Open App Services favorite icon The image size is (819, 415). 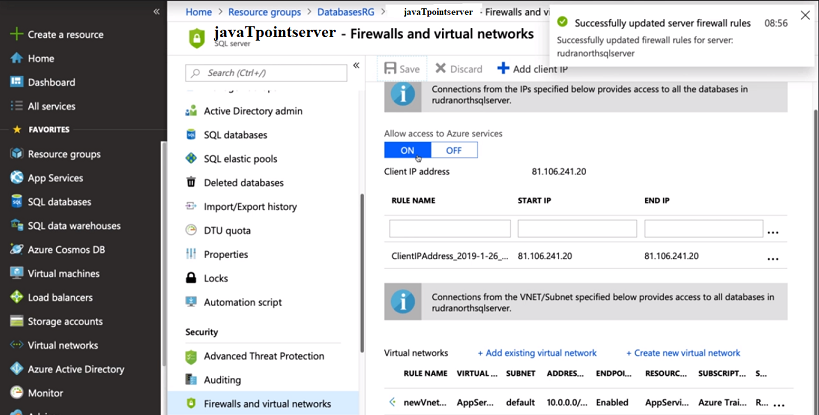point(17,177)
